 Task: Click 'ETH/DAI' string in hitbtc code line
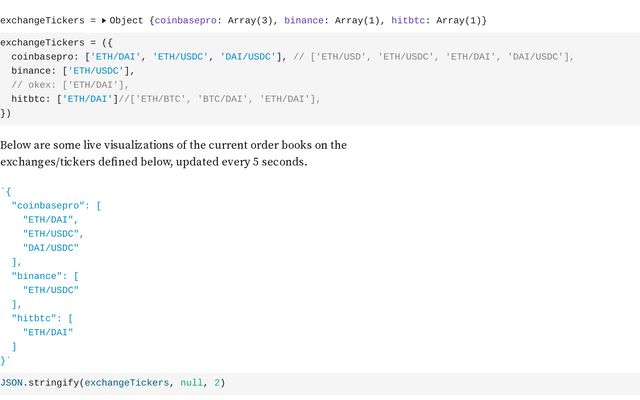click(x=87, y=99)
